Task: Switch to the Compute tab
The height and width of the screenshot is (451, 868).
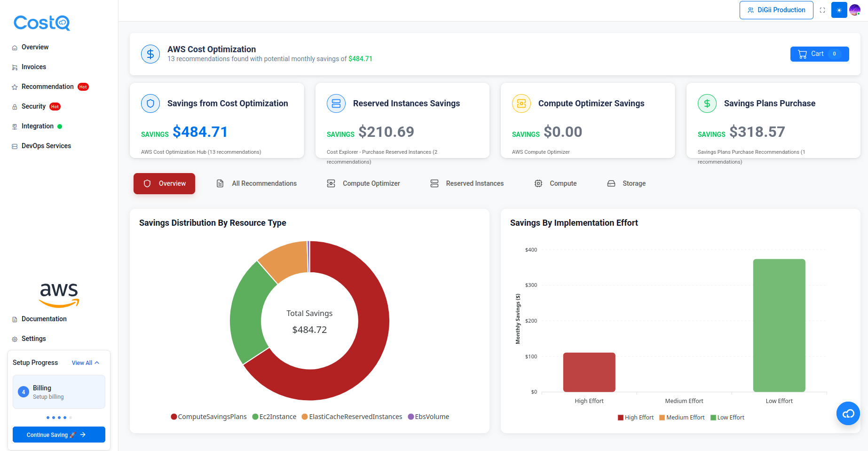Action: [x=555, y=183]
